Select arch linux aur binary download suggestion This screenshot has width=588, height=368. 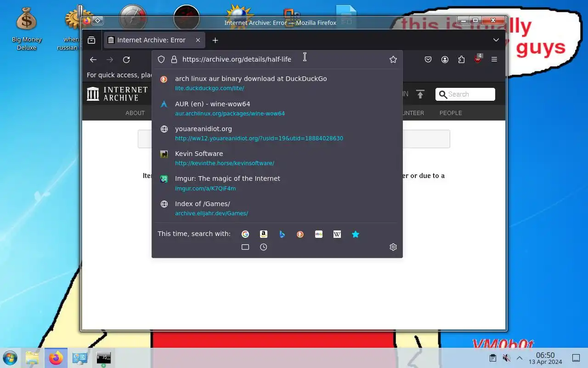click(x=277, y=83)
